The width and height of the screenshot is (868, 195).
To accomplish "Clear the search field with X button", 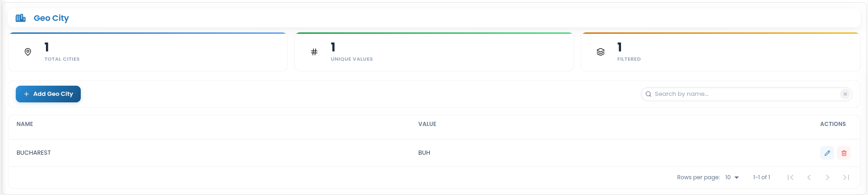I will coord(845,94).
